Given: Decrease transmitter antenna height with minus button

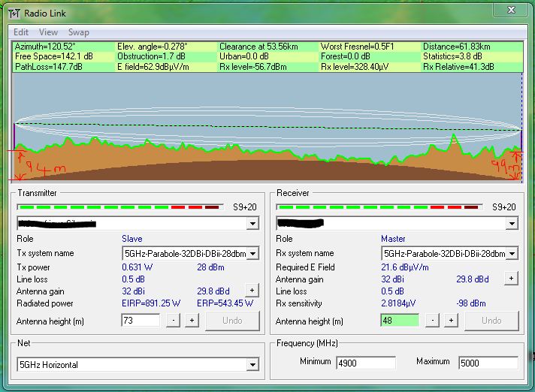Looking at the screenshot, I should [x=173, y=321].
